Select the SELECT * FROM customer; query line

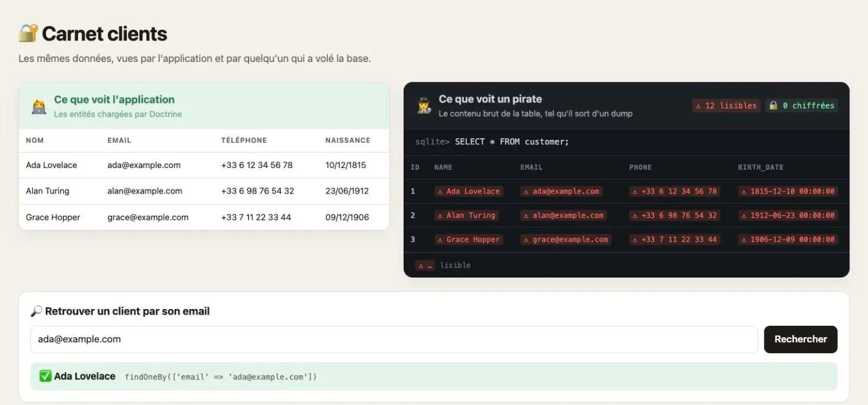(511, 142)
